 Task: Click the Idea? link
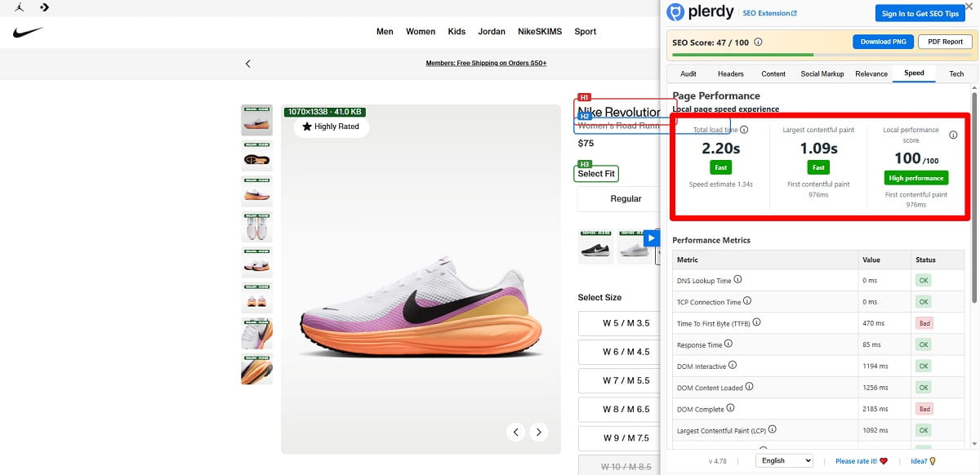point(923,461)
